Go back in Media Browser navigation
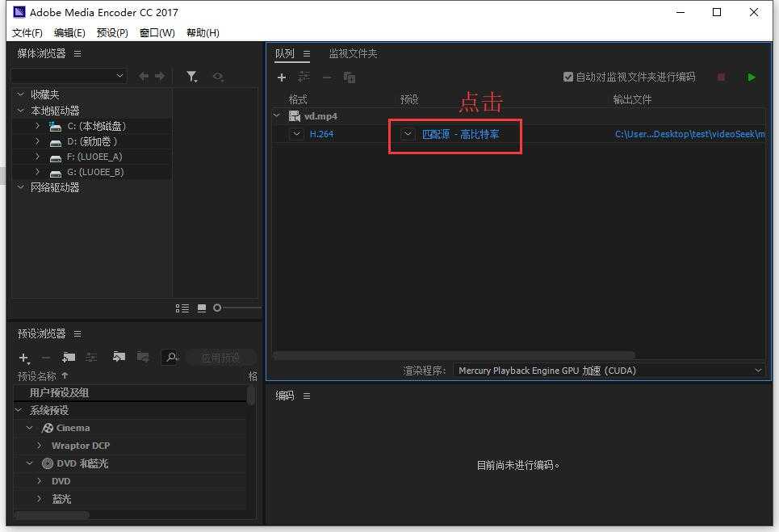This screenshot has height=532, width=779. click(x=144, y=77)
